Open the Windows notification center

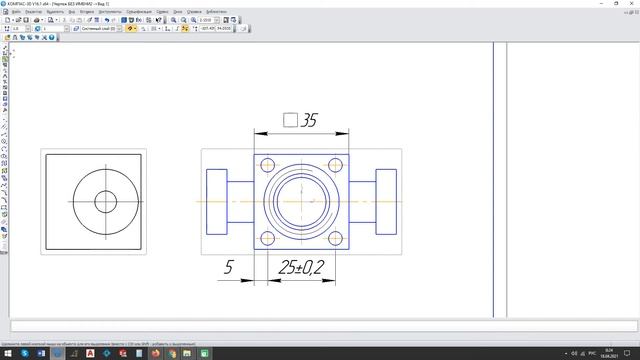click(627, 353)
